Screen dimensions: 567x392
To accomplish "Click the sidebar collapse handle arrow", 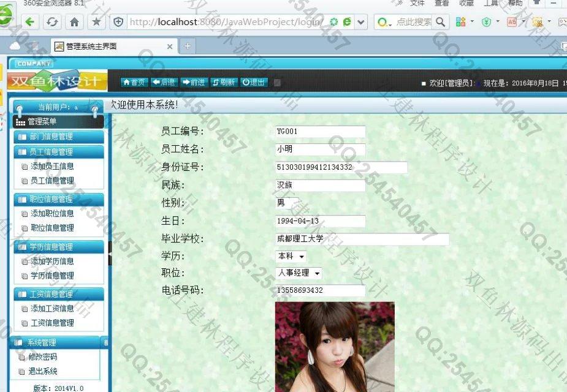I will pyautogui.click(x=110, y=253).
